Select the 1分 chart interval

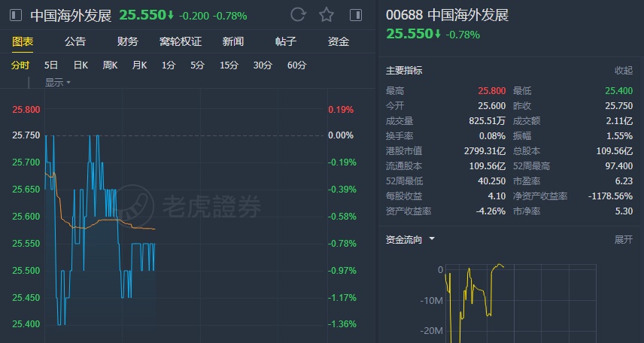tap(169, 65)
